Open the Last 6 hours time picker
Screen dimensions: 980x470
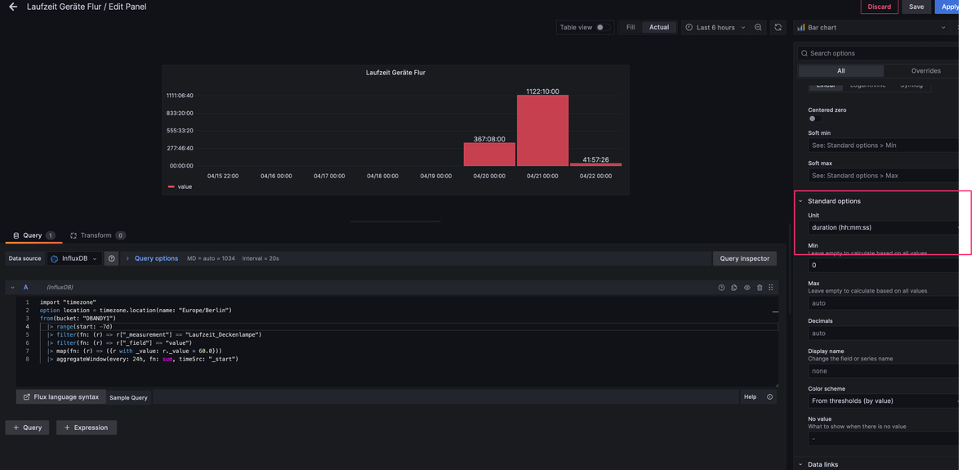pos(716,28)
